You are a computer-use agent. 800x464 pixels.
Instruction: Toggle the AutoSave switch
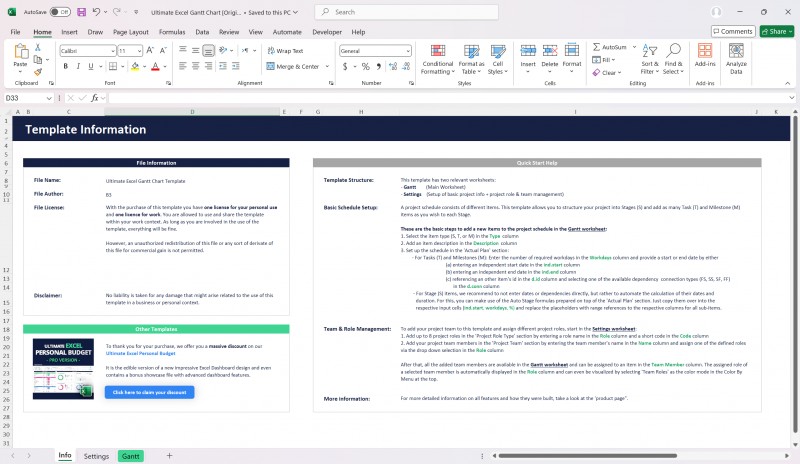[60, 12]
